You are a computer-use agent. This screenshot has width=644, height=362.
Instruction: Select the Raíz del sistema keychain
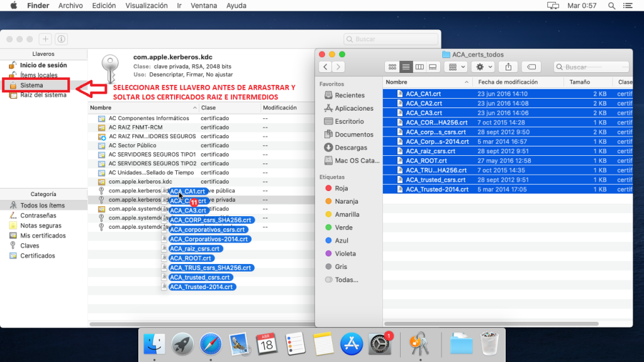click(x=43, y=96)
